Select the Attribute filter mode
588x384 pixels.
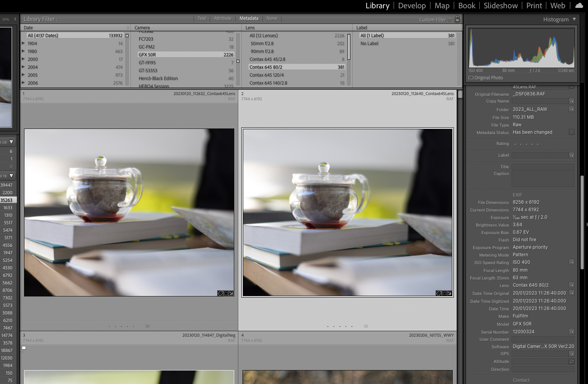click(x=223, y=18)
